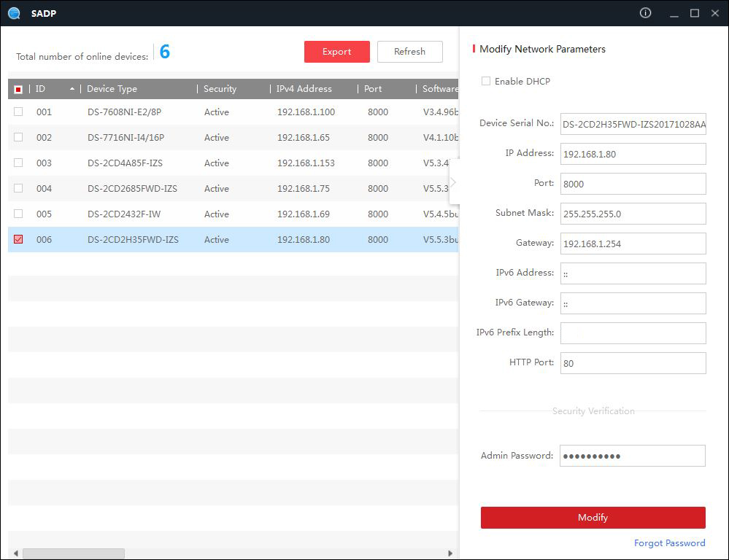Collapse the Modify Network Parameters panel arrow
This screenshot has width=729, height=560.
pos(453,182)
